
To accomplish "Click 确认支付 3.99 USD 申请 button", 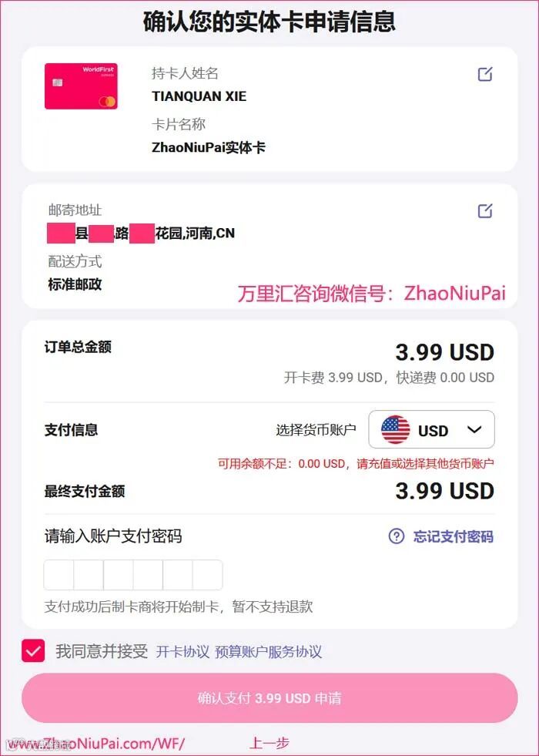I will tap(269, 697).
